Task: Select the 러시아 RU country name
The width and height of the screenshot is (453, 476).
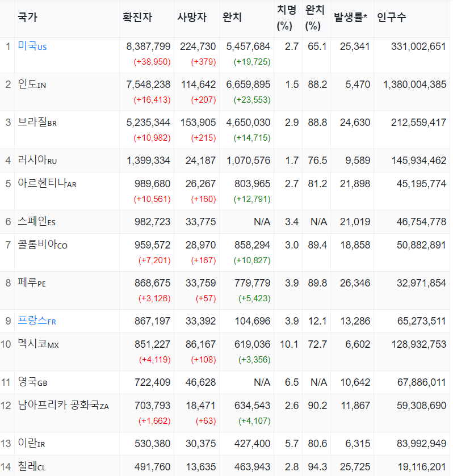Action: tap(37, 160)
